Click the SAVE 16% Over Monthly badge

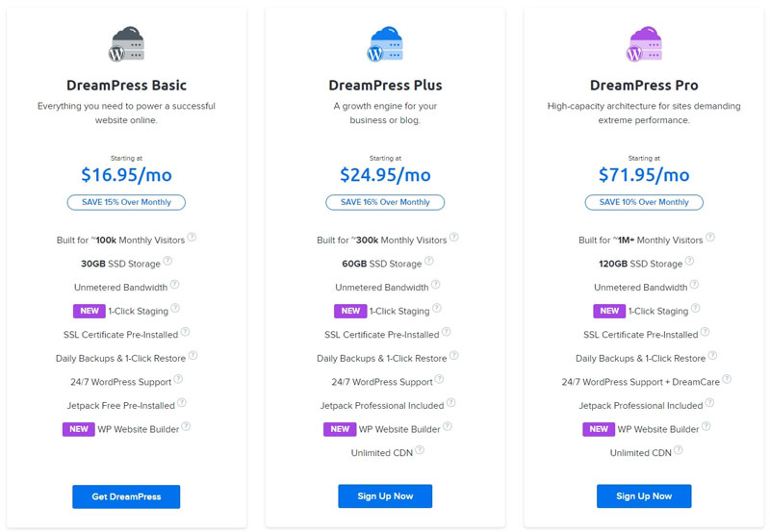[x=385, y=202]
